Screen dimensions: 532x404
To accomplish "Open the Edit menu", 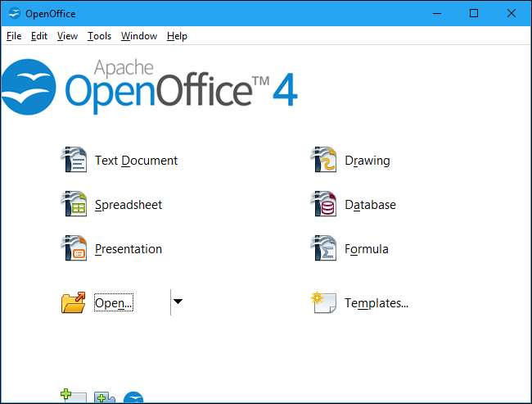I will 39,36.
